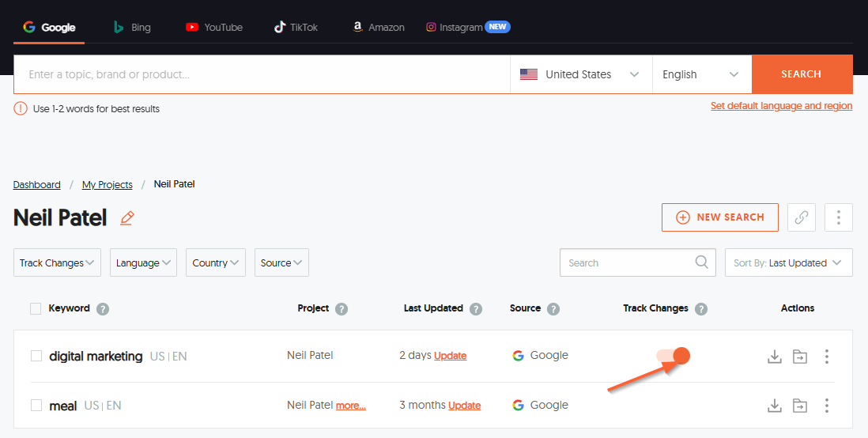Click the pencil icon beside Neil Patel title

click(127, 218)
